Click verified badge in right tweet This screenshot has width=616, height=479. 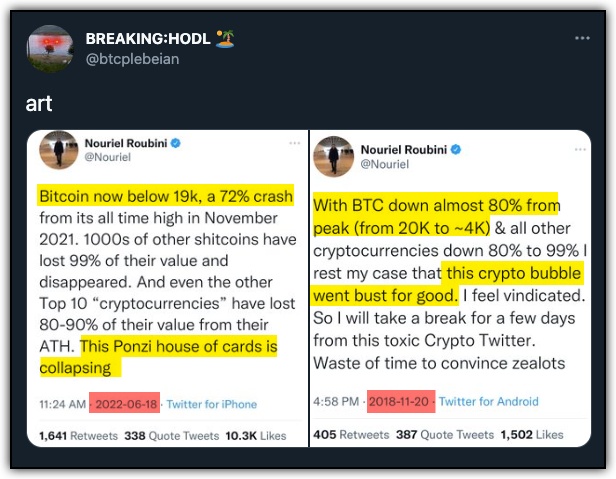(x=456, y=150)
